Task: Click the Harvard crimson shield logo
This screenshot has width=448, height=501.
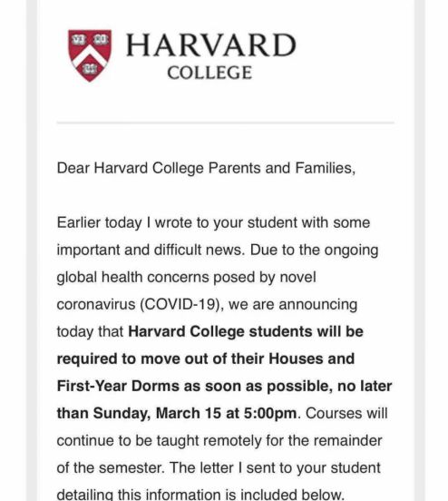Action: pyautogui.click(x=90, y=55)
